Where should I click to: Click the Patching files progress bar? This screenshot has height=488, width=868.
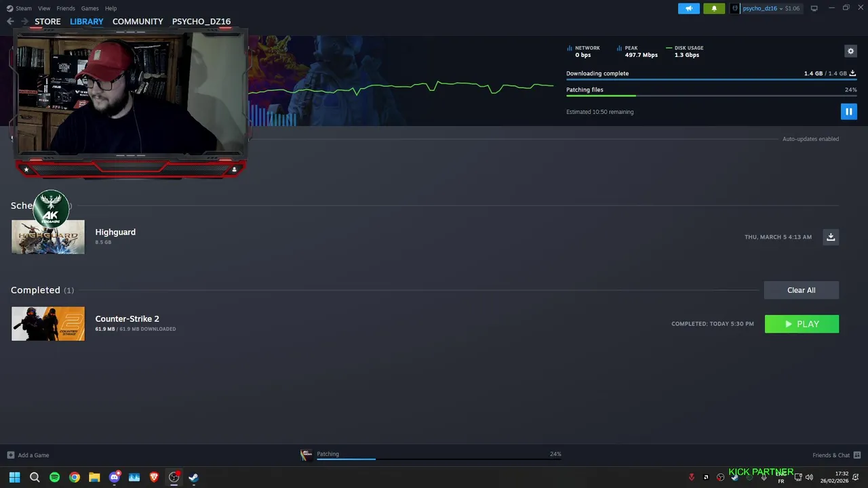tap(711, 96)
